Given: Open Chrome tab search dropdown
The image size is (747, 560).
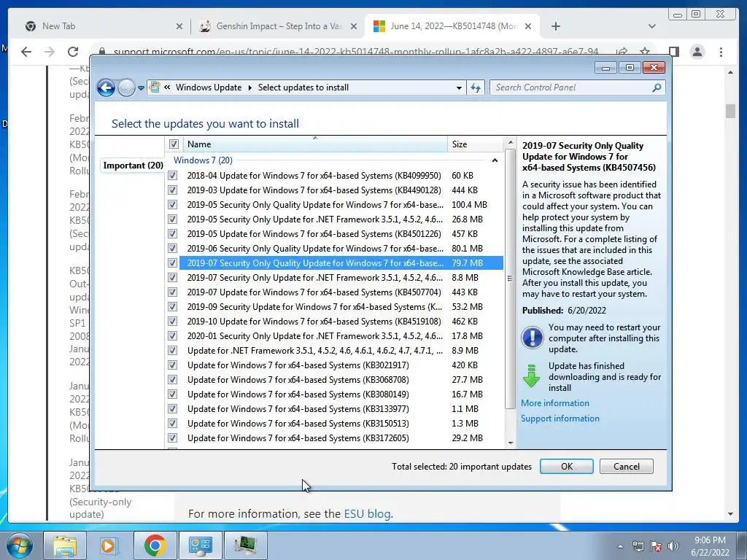Looking at the screenshot, I should point(652,26).
